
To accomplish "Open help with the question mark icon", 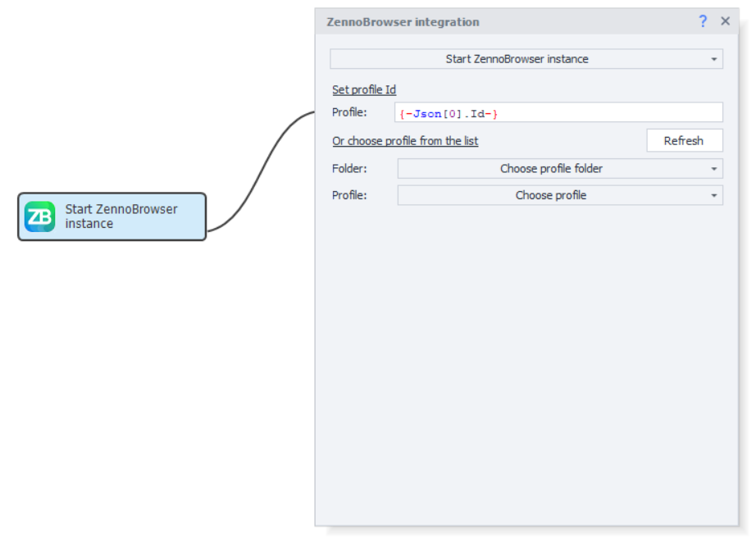I will [703, 21].
